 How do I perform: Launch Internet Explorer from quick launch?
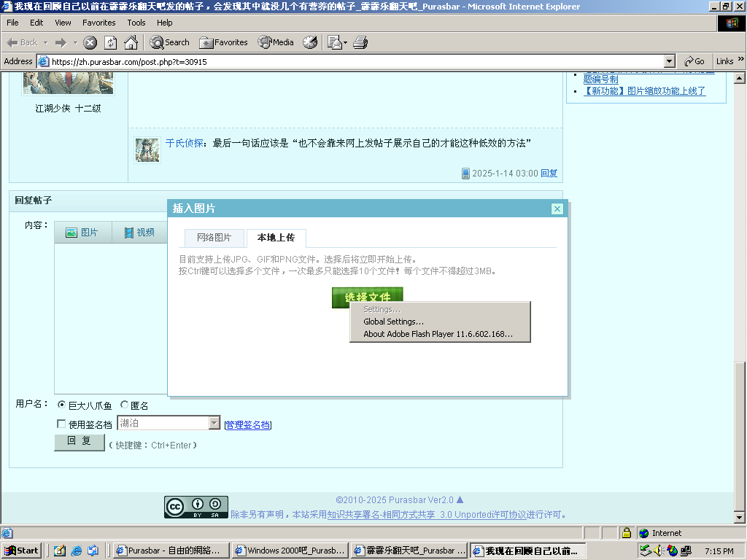pyautogui.click(x=76, y=551)
